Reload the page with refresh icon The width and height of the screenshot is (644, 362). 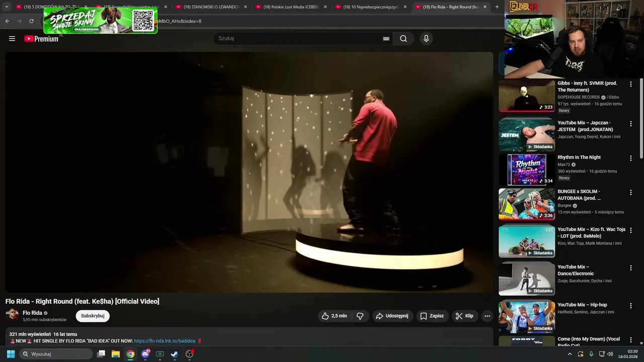tap(31, 21)
